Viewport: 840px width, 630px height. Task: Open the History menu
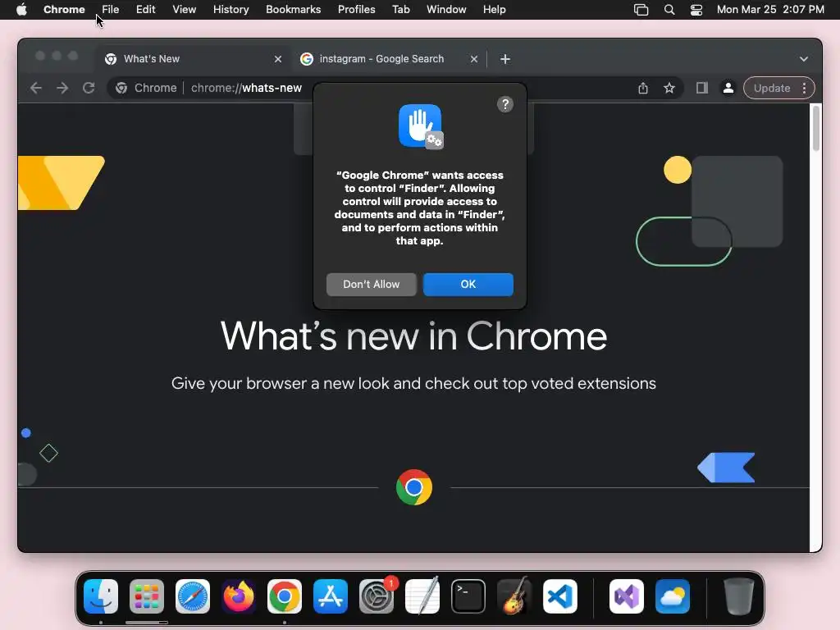click(x=231, y=10)
